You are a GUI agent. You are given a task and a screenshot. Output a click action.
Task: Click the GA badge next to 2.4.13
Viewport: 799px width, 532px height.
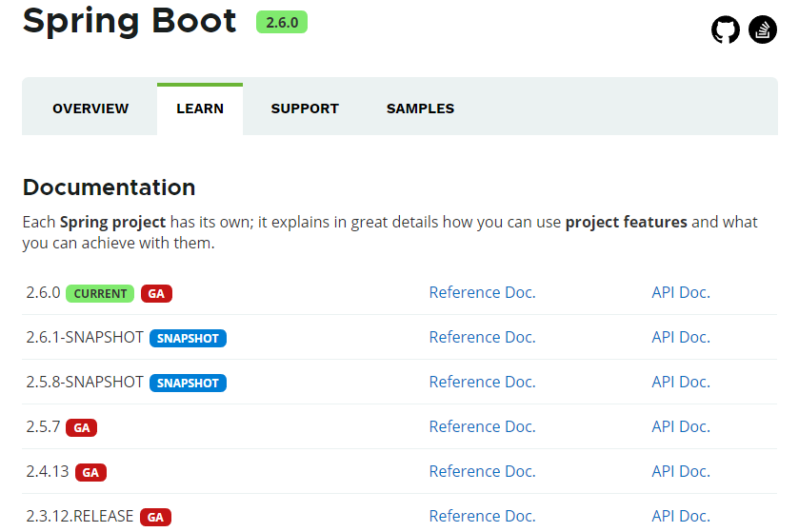90,472
